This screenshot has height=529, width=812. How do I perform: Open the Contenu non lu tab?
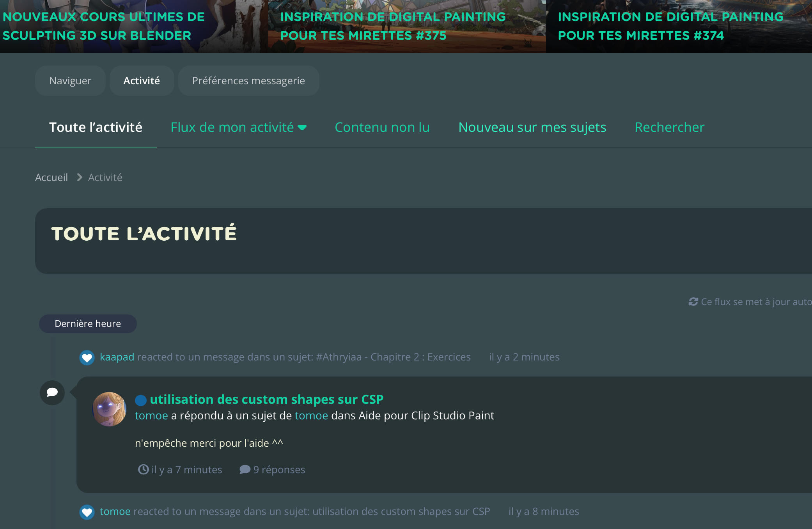pos(382,127)
